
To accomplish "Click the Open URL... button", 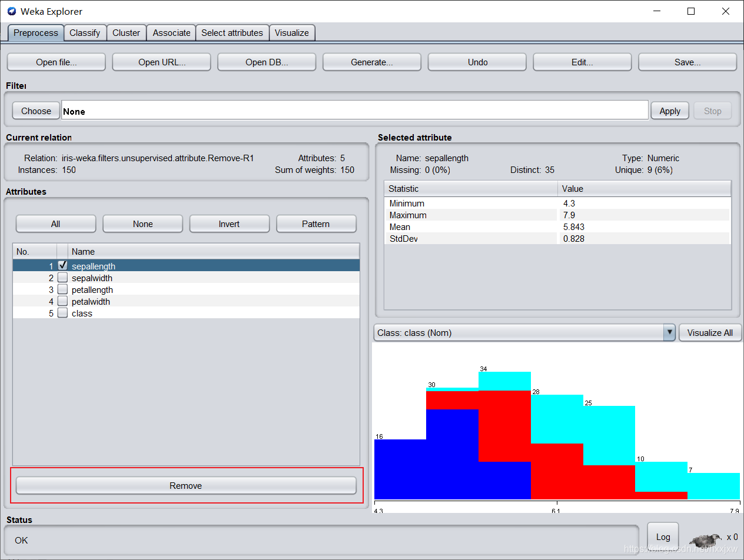I will 161,62.
